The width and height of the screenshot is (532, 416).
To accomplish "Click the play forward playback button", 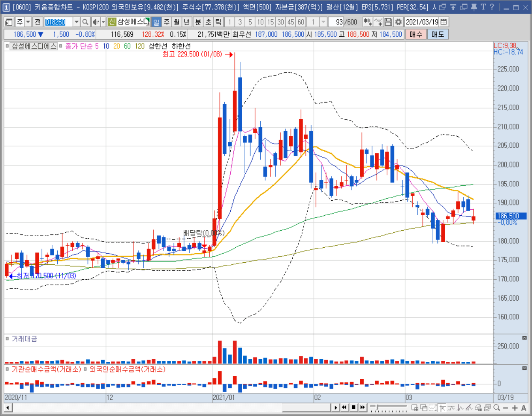I will pyautogui.click(x=336, y=407).
